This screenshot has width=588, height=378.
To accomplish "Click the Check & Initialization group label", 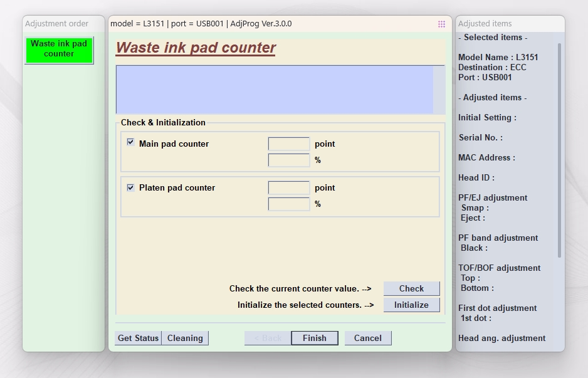I will (163, 123).
